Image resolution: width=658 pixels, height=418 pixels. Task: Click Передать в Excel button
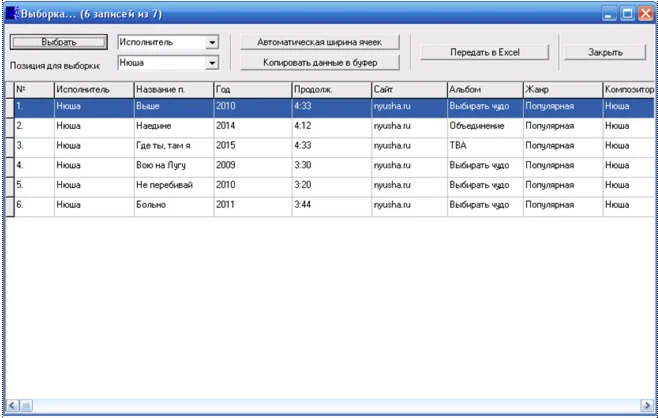(x=485, y=52)
